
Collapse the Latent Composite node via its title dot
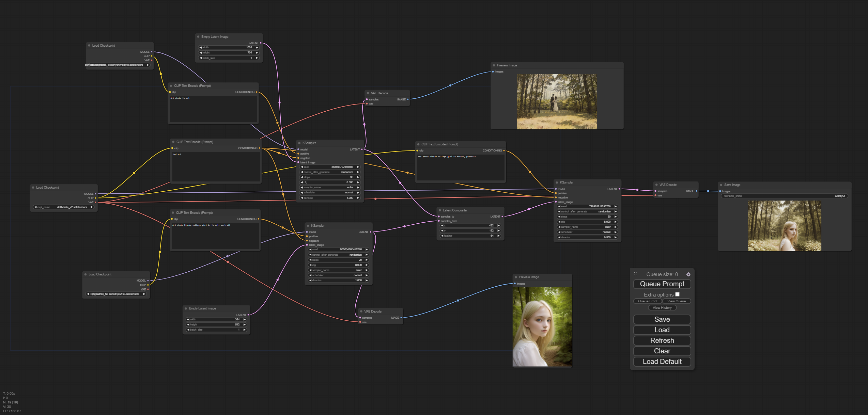[440, 210]
